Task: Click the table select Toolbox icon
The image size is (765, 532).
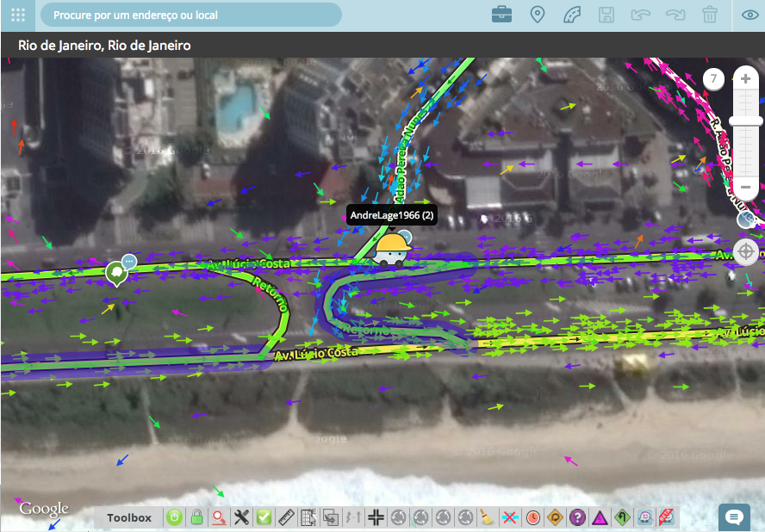Action: pyautogui.click(x=308, y=517)
